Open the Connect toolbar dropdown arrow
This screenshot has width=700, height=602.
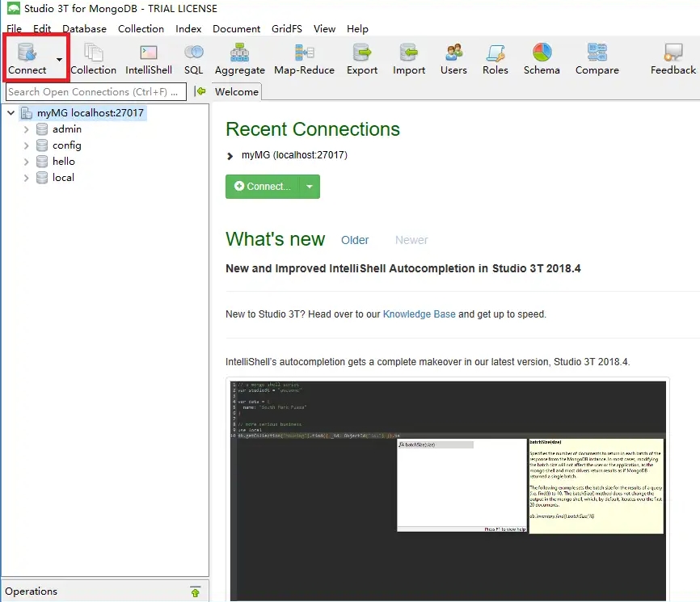point(59,59)
